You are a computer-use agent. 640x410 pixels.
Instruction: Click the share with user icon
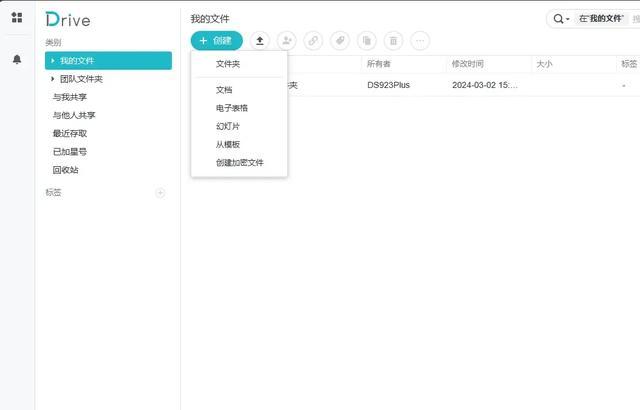(x=287, y=40)
